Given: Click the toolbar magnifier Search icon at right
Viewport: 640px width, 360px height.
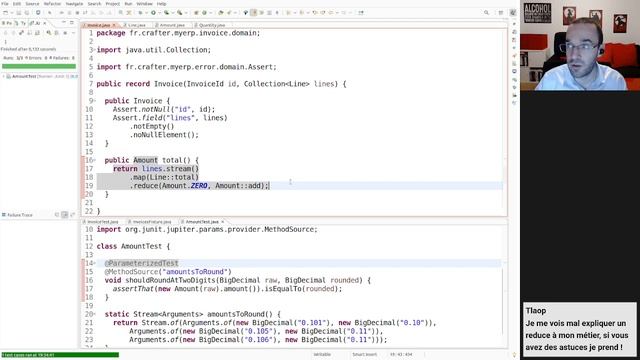Looking at the screenshot, I should pos(486,13).
